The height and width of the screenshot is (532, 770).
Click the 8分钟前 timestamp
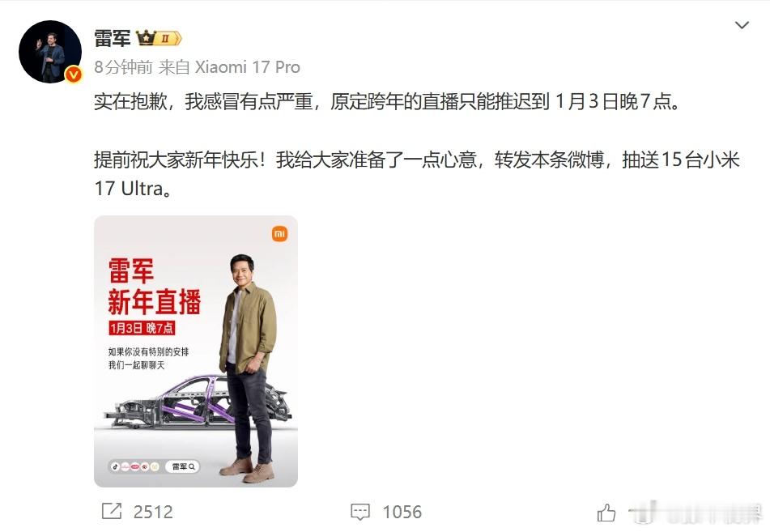point(123,67)
